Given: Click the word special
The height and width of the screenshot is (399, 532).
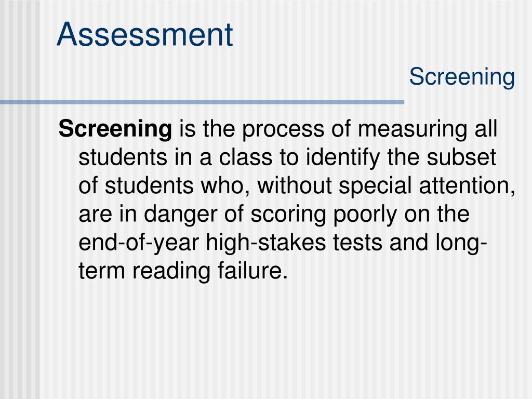Looking at the screenshot, I should point(375,187).
